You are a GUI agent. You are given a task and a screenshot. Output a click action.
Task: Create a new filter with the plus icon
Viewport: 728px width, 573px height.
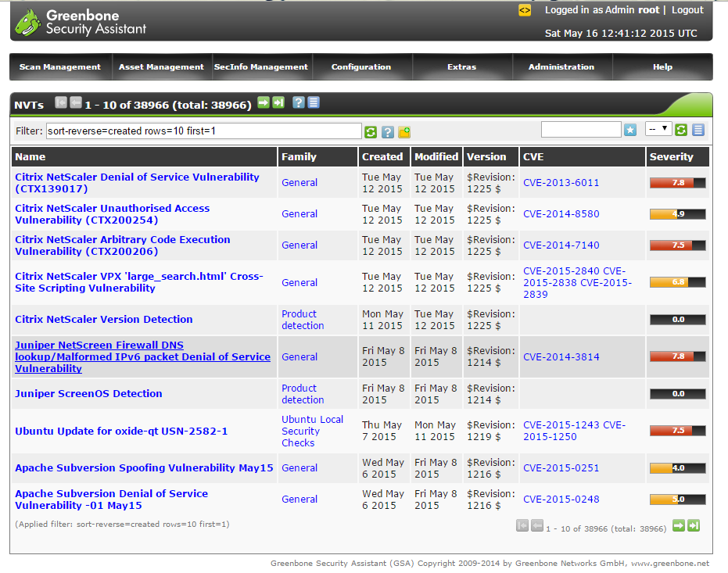[x=403, y=130]
